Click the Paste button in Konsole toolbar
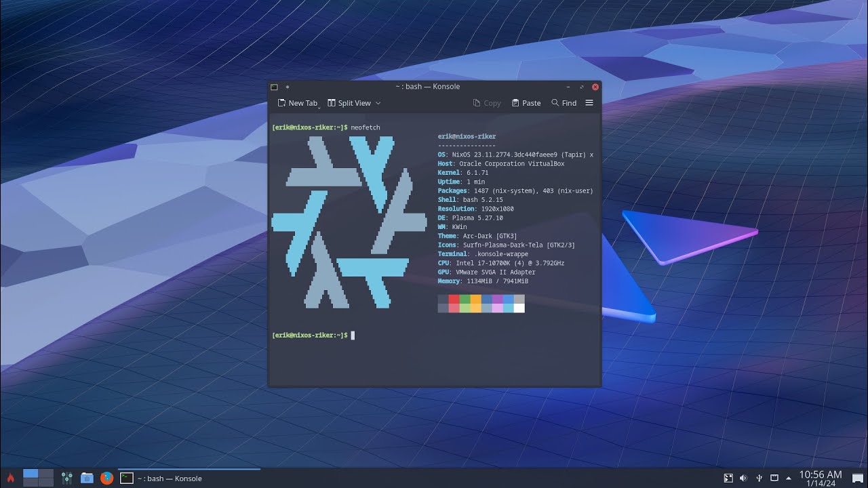 click(x=526, y=102)
